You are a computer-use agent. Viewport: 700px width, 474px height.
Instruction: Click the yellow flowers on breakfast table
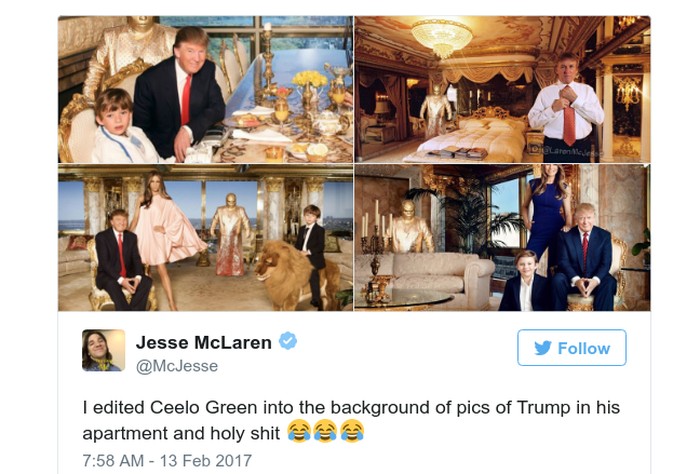click(x=309, y=79)
